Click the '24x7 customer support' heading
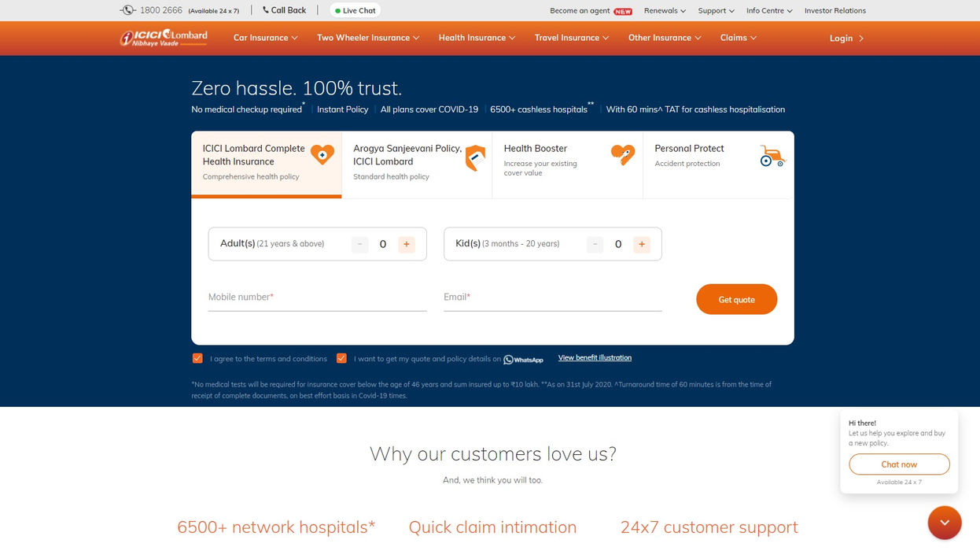Image resolution: width=980 pixels, height=551 pixels. [709, 527]
